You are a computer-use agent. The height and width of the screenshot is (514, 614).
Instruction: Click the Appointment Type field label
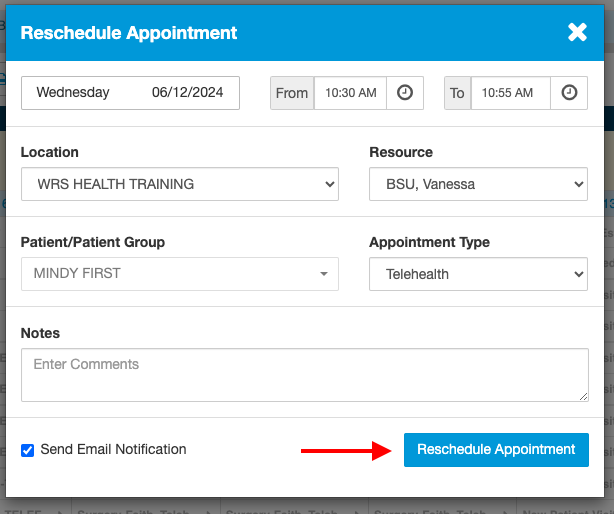click(x=429, y=242)
